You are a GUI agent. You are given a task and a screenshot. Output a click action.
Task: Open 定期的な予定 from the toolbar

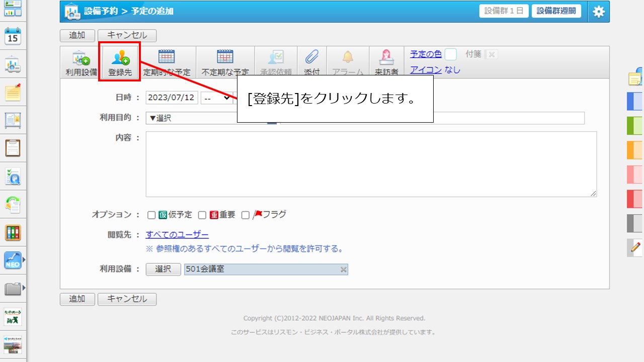(x=168, y=60)
